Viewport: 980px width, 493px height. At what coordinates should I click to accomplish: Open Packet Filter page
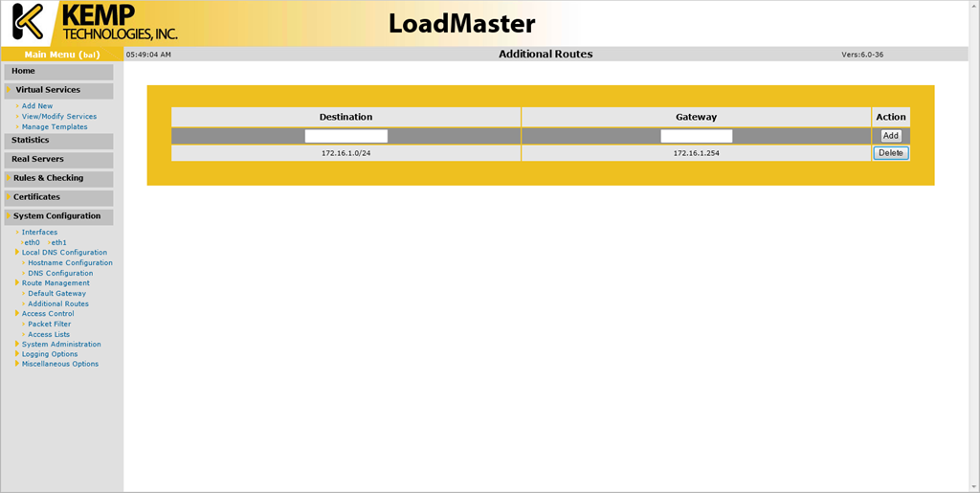click(50, 325)
